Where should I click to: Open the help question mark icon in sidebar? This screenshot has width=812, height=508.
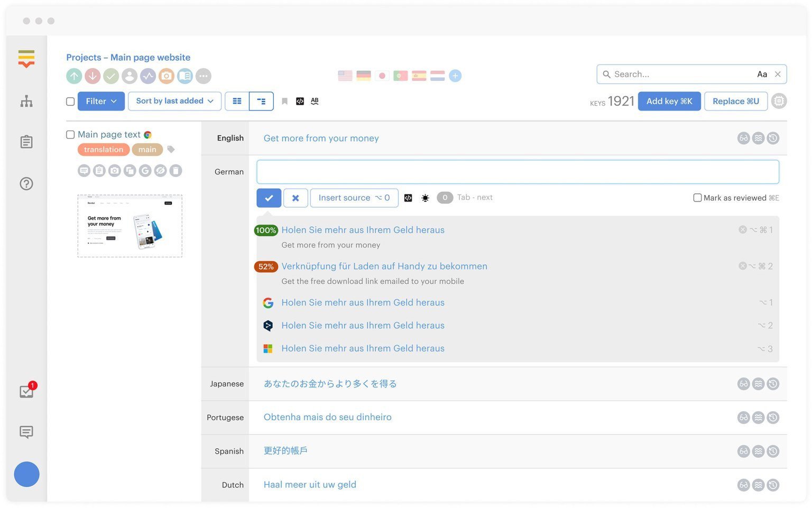click(26, 183)
